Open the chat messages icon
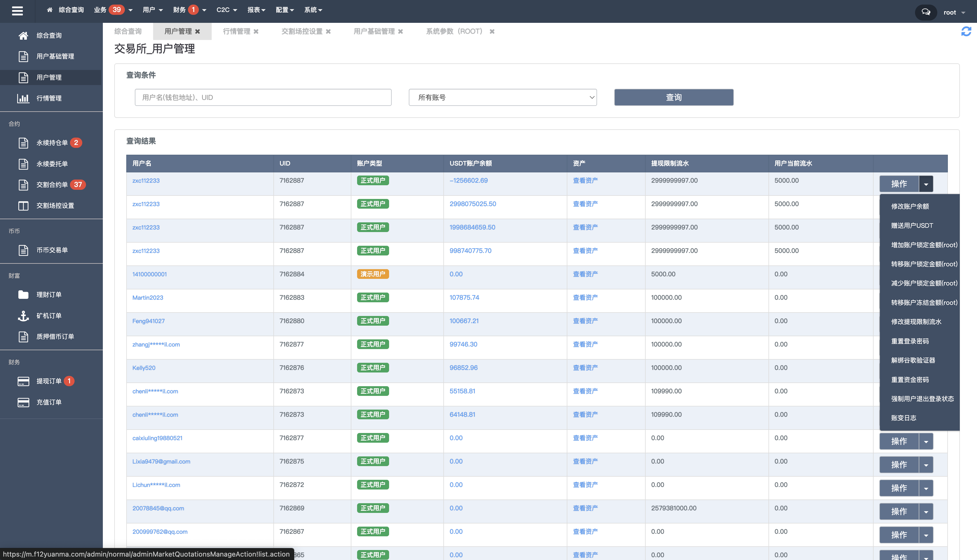The width and height of the screenshot is (977, 560). [926, 12]
